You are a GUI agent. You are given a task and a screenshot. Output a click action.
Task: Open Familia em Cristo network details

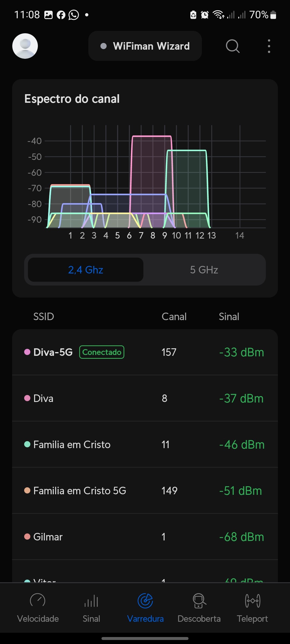click(x=145, y=445)
